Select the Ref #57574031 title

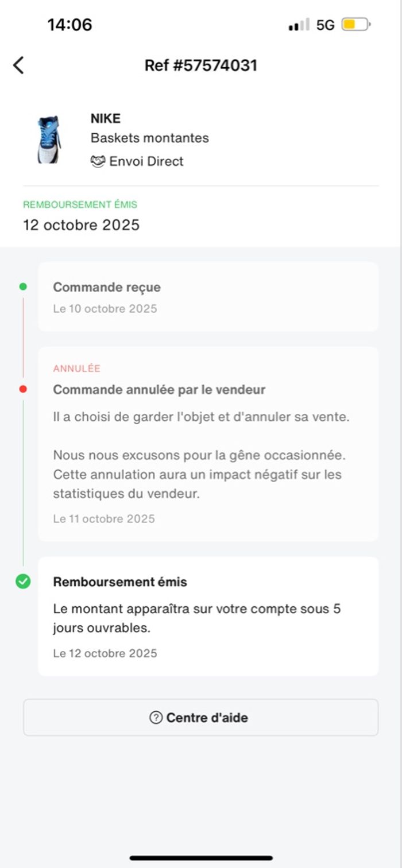(200, 65)
